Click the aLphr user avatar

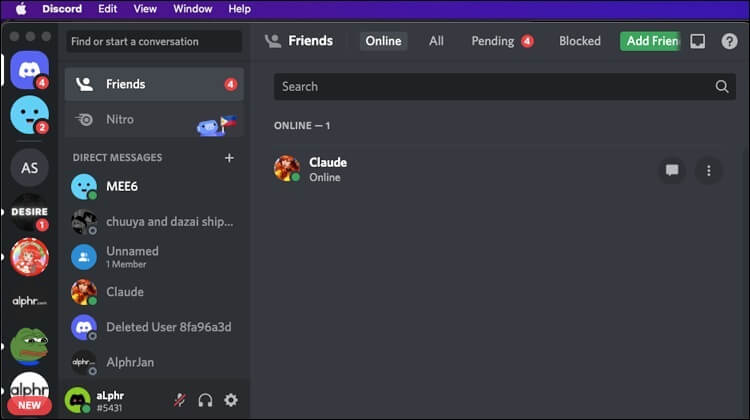(77, 400)
